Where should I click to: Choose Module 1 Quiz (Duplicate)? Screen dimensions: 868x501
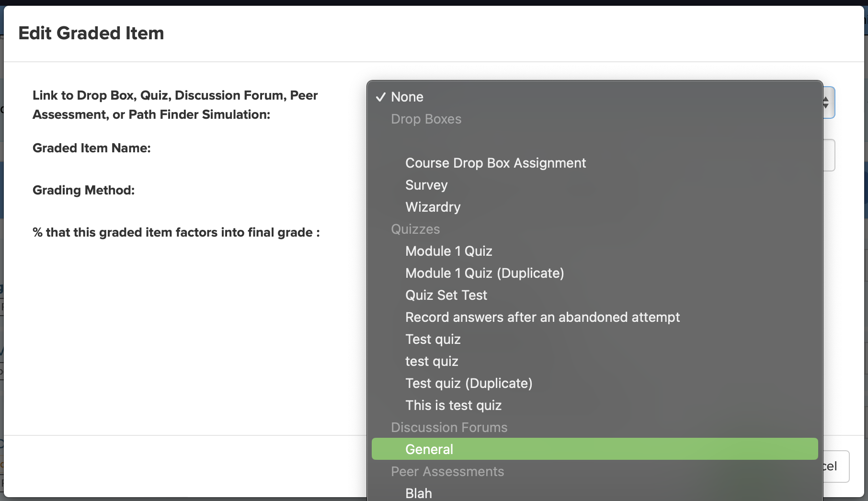pyautogui.click(x=594, y=273)
